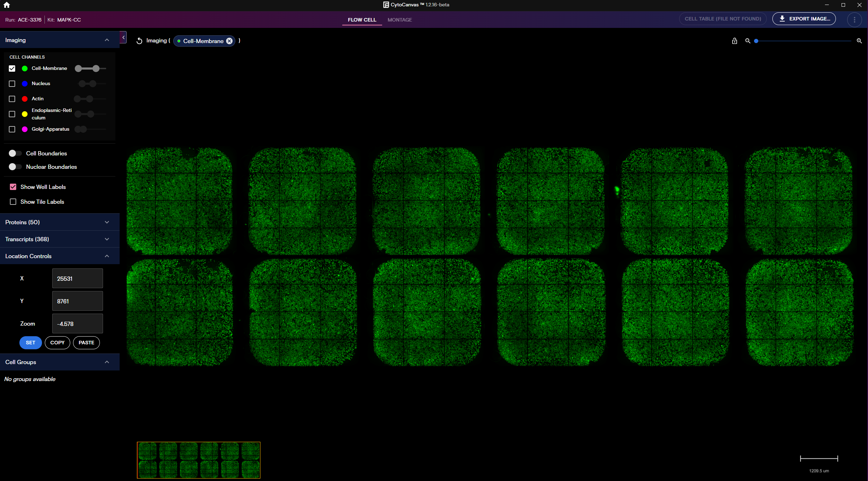The width and height of the screenshot is (868, 481).
Task: Open the three-dot more options menu
Action: (854, 20)
